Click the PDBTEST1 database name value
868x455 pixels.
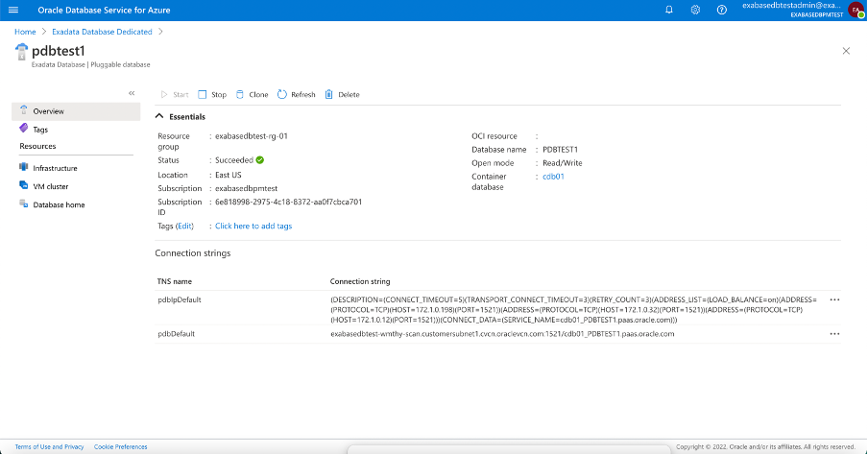point(560,150)
